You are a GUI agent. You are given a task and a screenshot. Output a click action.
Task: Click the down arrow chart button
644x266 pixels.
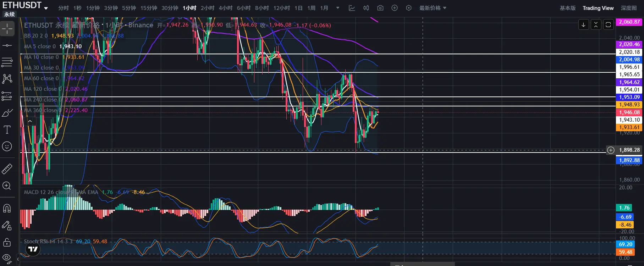click(x=583, y=24)
